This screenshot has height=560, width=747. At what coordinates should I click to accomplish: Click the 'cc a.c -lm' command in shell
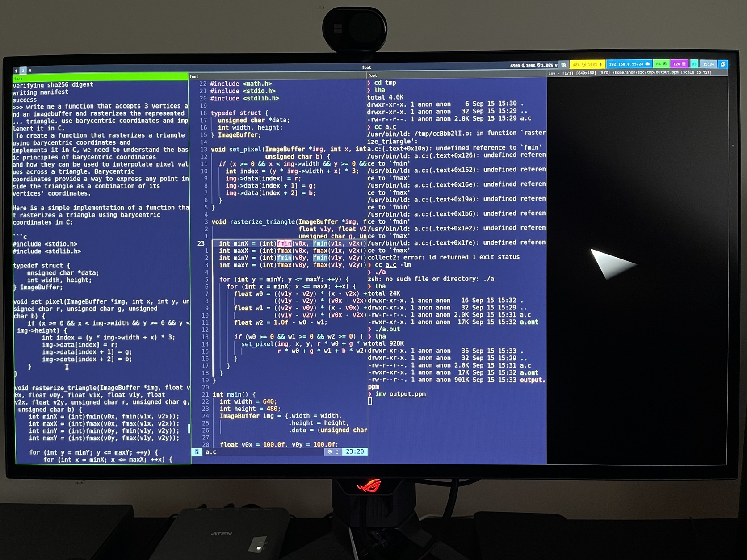click(393, 265)
